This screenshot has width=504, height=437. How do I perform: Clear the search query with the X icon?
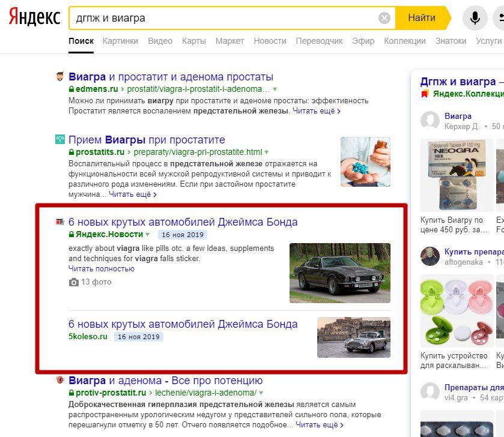[x=384, y=18]
